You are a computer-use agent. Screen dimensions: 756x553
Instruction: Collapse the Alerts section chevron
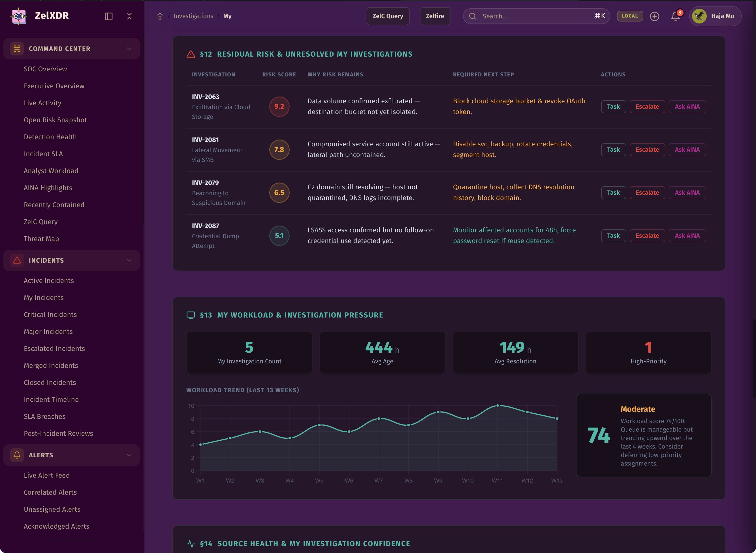[129, 455]
